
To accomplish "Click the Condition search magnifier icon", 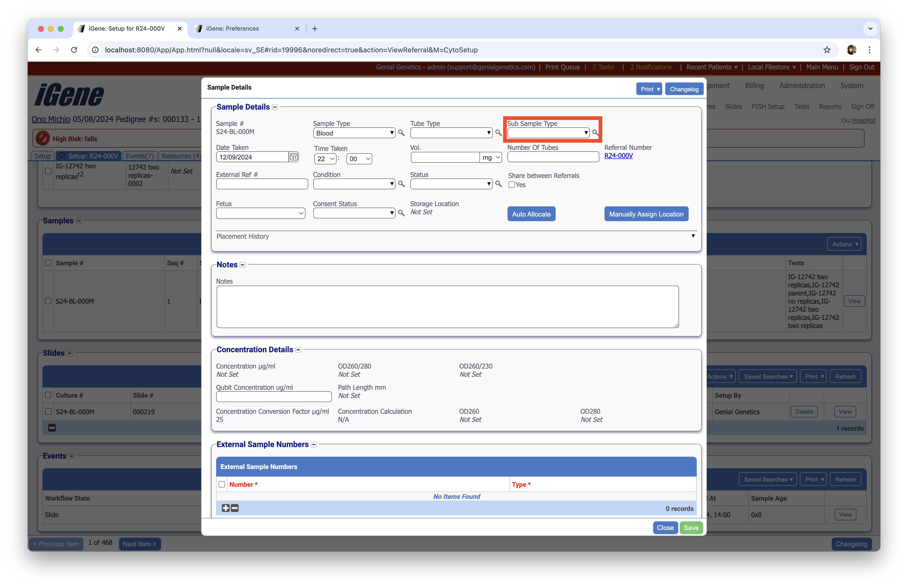I will 401,184.
